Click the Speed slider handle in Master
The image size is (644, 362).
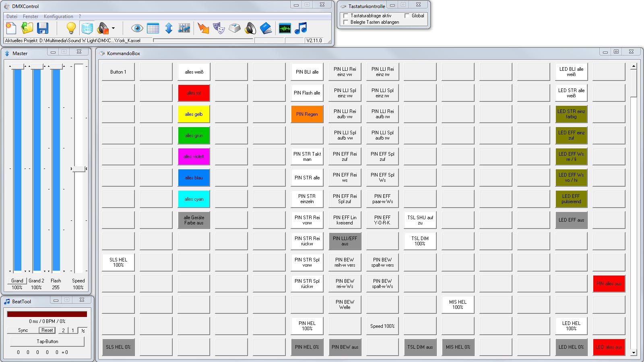pos(78,169)
